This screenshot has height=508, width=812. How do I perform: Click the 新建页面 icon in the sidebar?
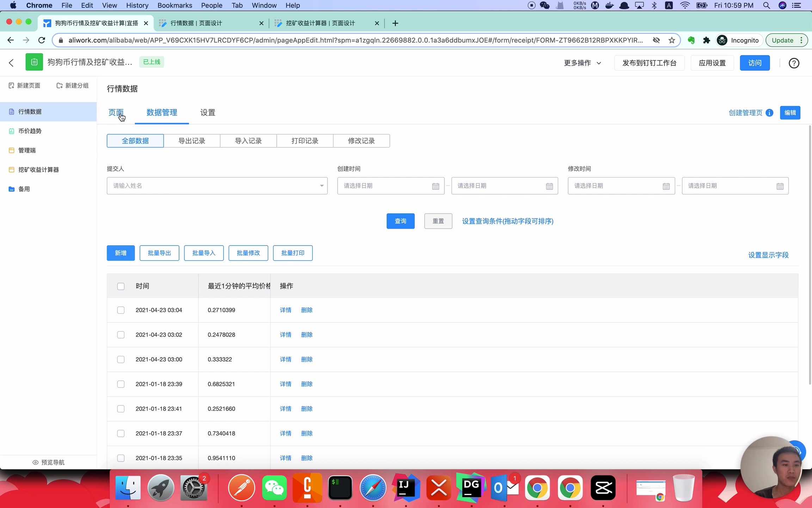coord(11,86)
